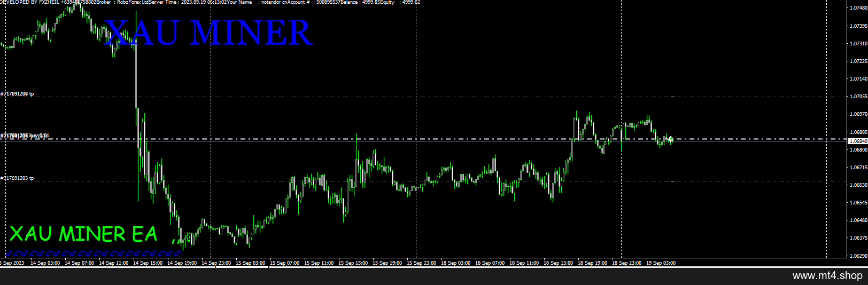Select the Account # 500895537 text
This screenshot has width=868, height=285.
315,2
